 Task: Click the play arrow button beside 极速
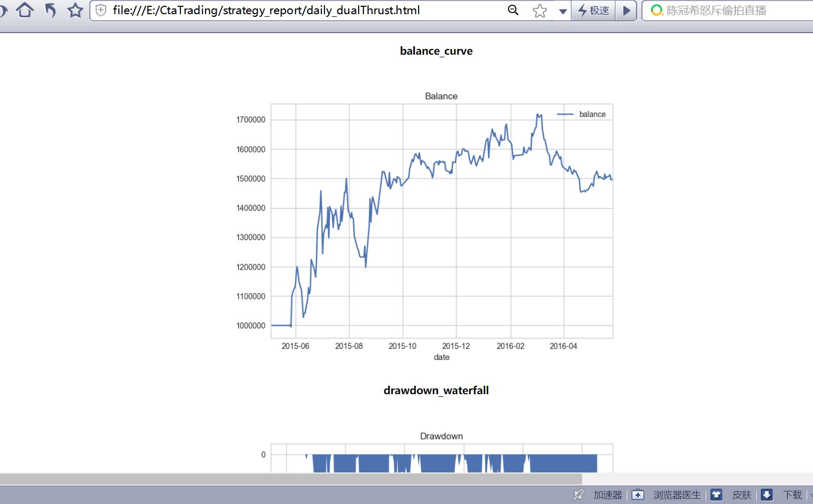click(626, 11)
